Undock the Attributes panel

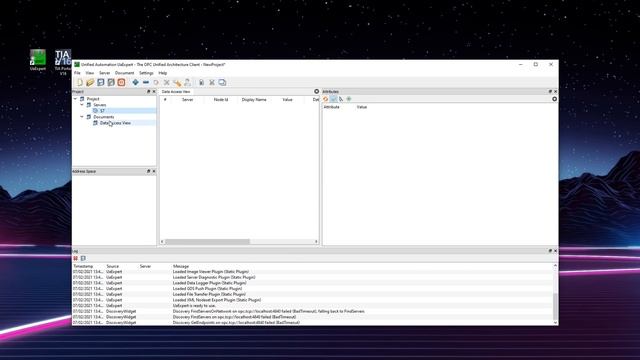[550, 92]
